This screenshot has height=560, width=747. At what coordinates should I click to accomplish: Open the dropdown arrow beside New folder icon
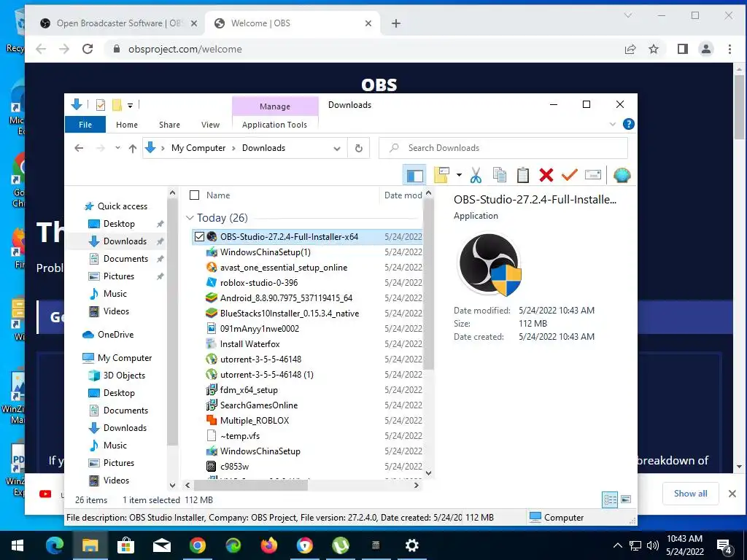coord(459,175)
